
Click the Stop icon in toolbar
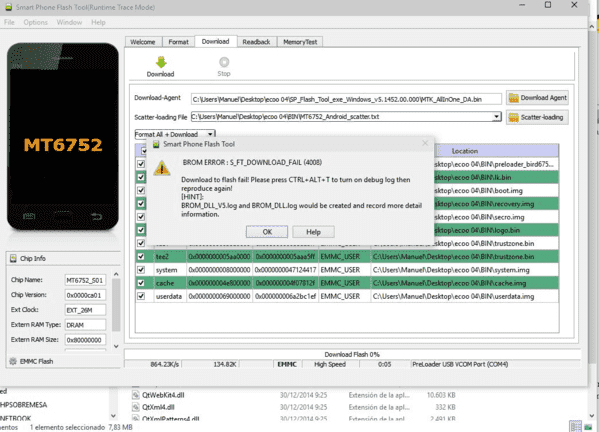224,61
